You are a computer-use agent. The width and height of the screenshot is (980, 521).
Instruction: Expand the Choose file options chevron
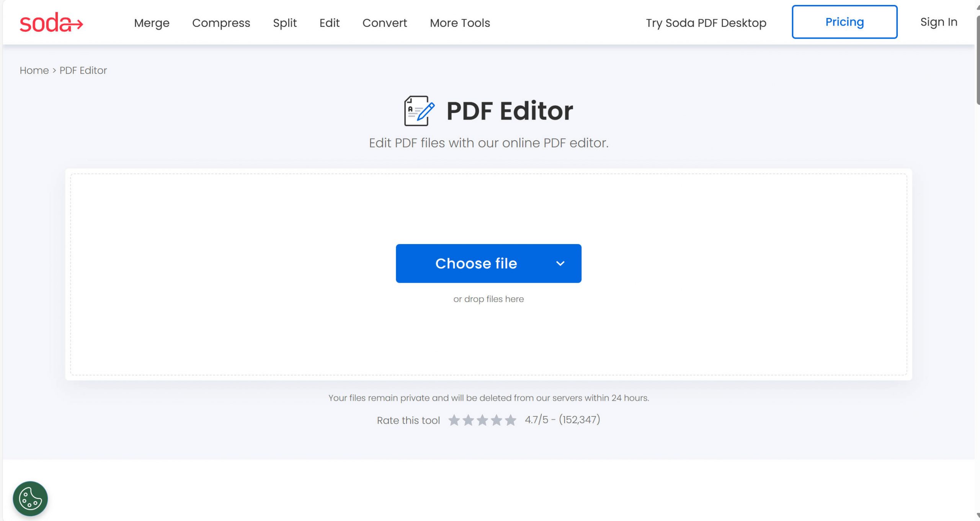tap(560, 263)
